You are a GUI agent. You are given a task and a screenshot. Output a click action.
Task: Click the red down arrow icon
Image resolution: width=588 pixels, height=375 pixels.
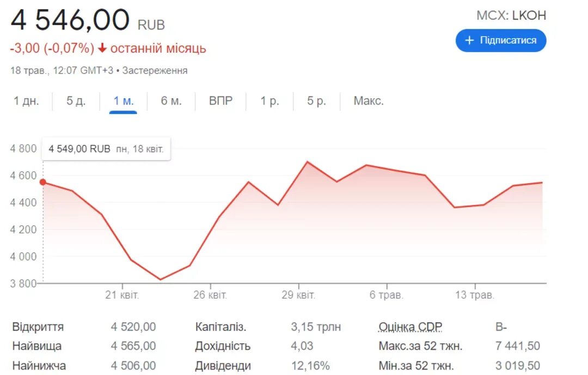click(x=102, y=48)
